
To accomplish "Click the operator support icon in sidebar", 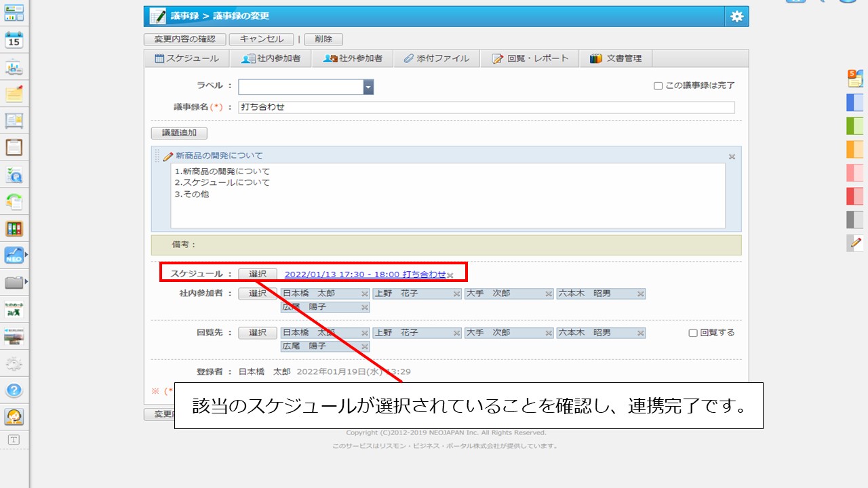I will click(14, 416).
